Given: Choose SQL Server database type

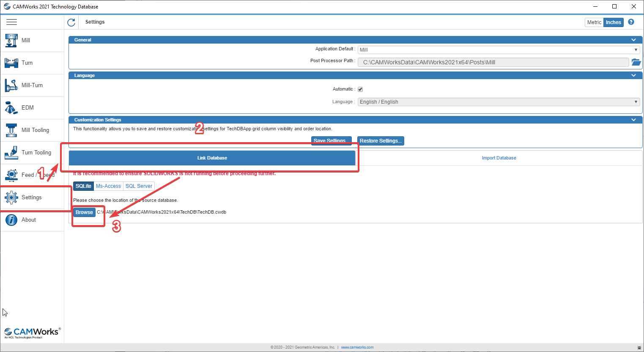Looking at the screenshot, I should coord(139,186).
